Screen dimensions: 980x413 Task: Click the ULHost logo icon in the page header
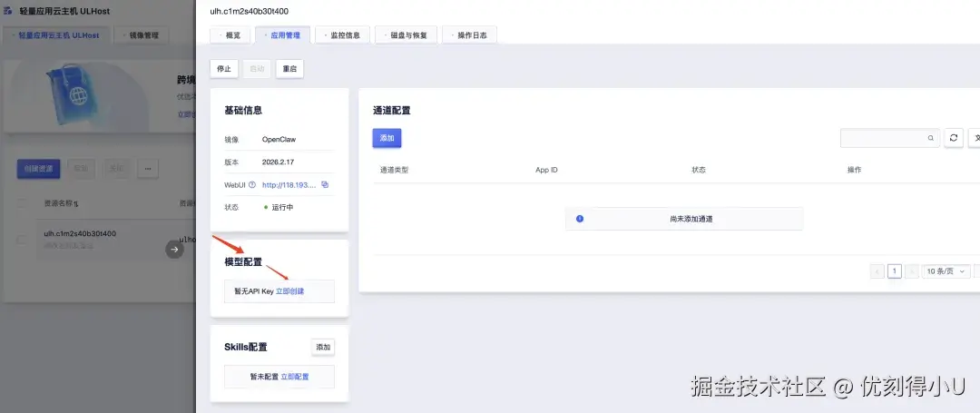tap(8, 11)
